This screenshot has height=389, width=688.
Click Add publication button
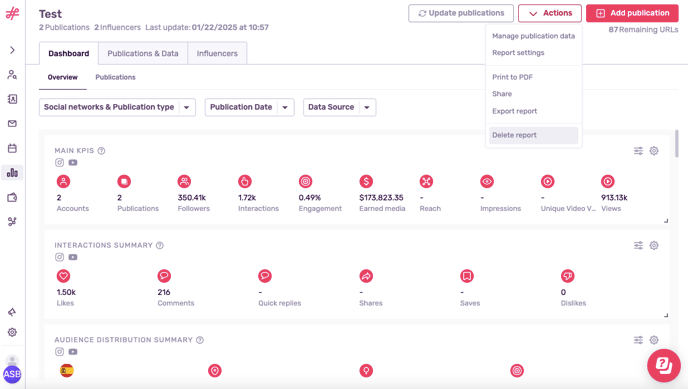632,13
